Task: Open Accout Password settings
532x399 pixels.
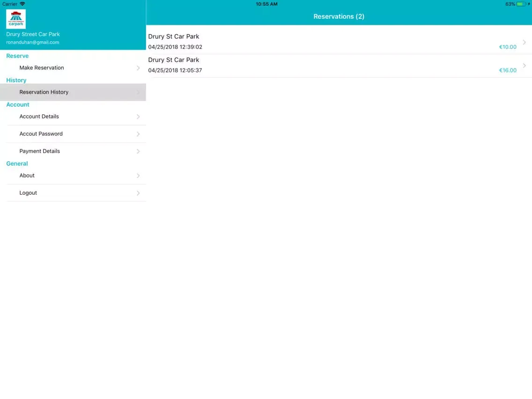Action: [x=73, y=133]
